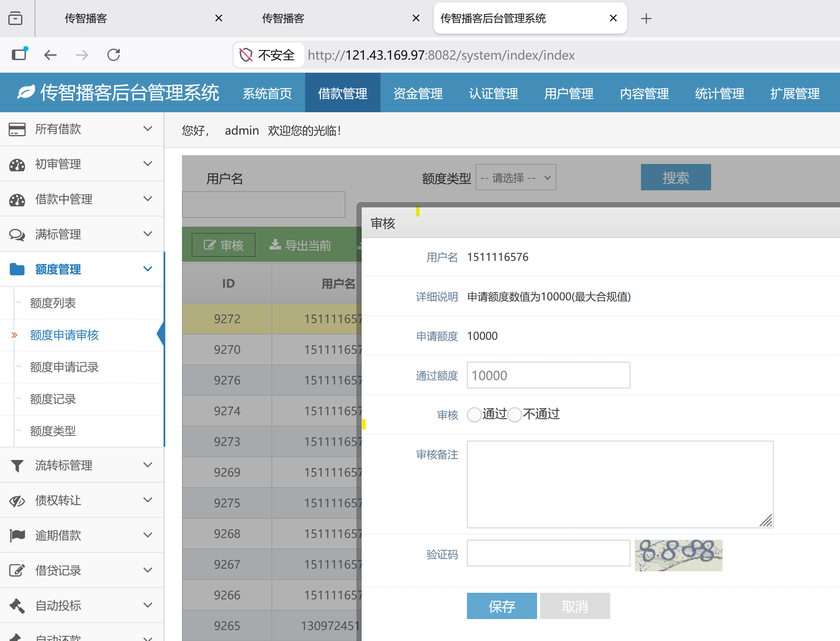Expand the 流转标管理 menu chevron
This screenshot has height=641, width=840.
148,465
